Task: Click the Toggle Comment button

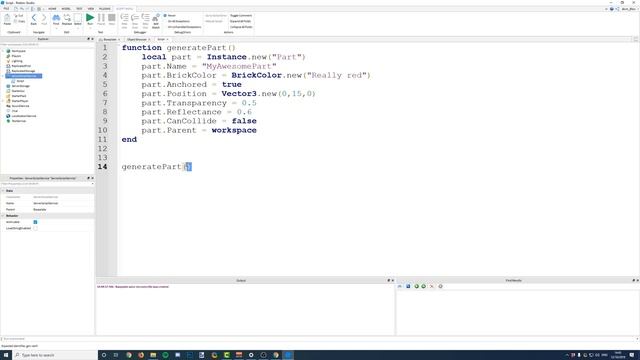Action: (x=241, y=16)
